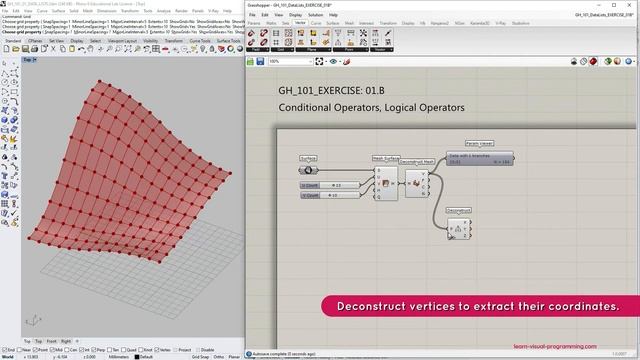The image size is (640, 360).
Task: Click the Cut scissors icon in Rhino
Action: (x=53, y=49)
